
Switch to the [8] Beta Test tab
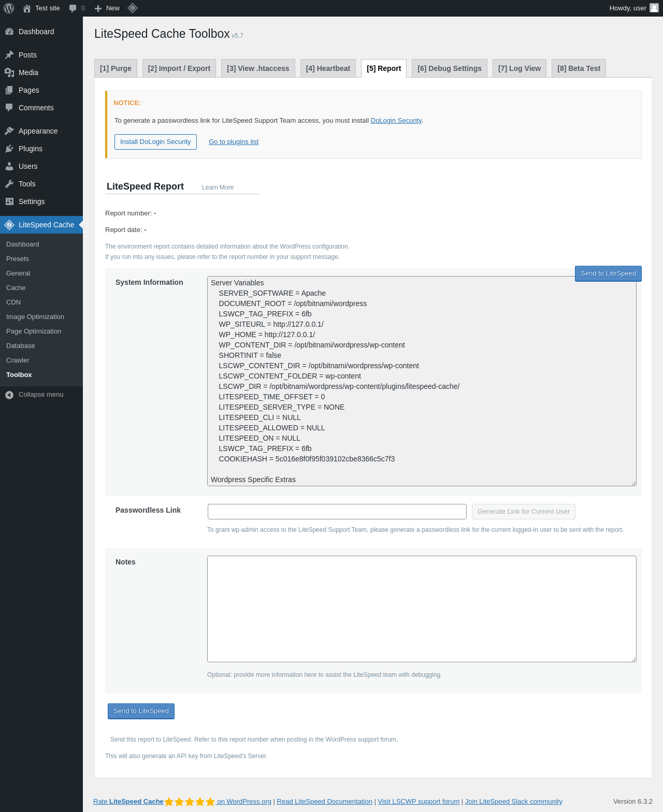click(579, 68)
